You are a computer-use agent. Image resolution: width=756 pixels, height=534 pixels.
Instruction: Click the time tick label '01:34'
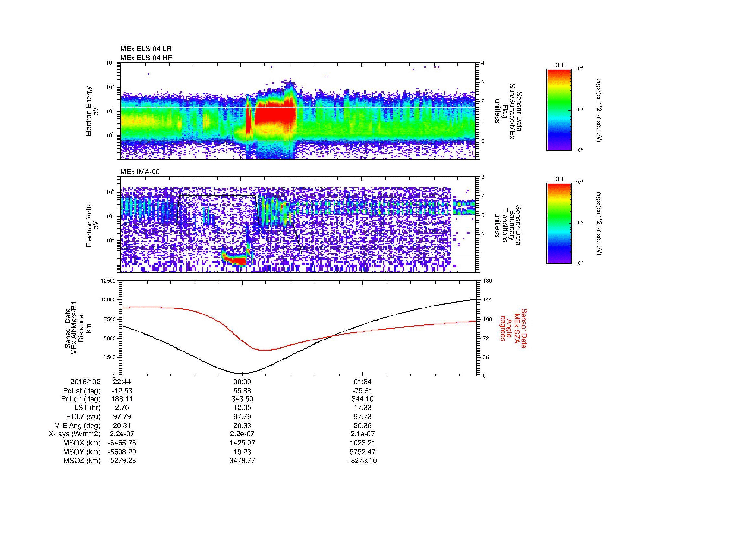point(363,382)
